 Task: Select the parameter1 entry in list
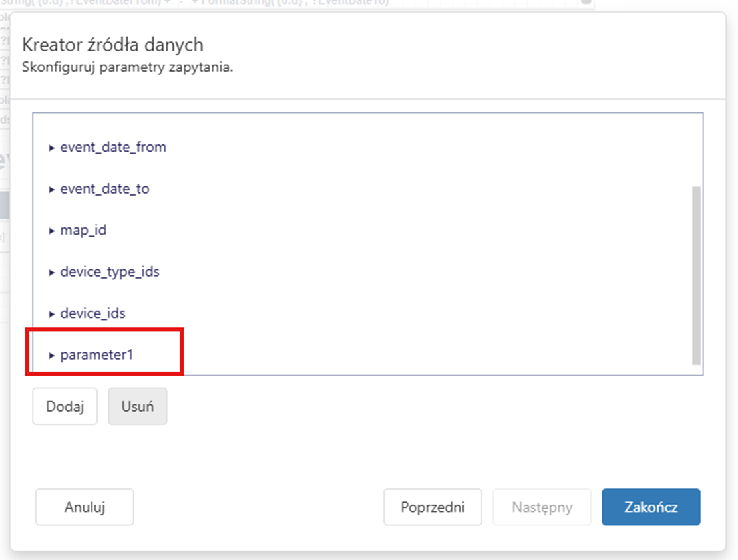point(96,355)
